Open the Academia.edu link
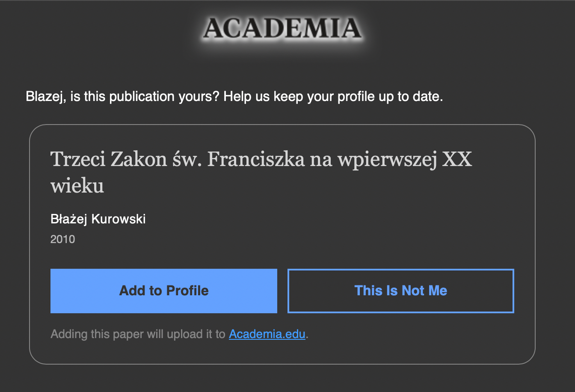The image size is (575, 392). [267, 334]
